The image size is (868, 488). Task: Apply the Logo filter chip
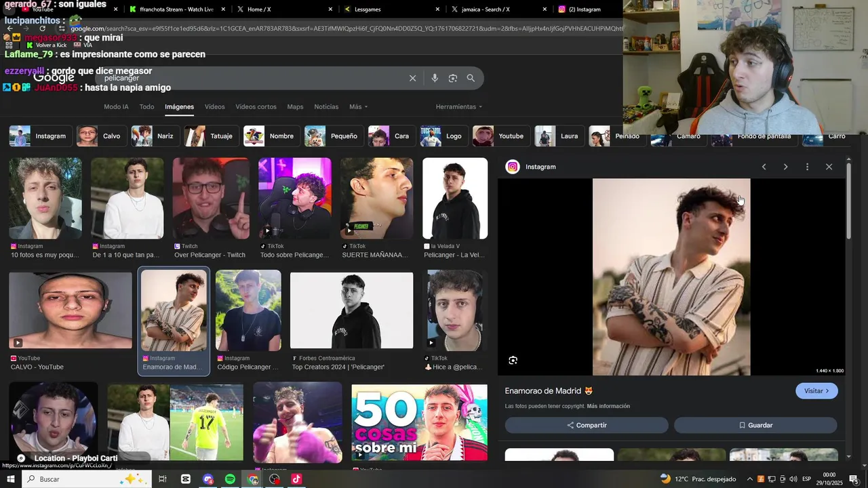tap(443, 136)
